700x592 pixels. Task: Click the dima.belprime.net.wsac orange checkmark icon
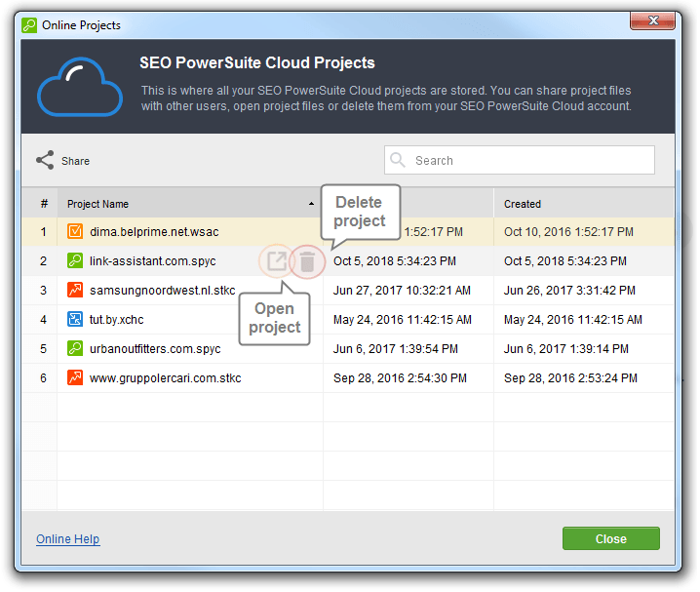coord(75,231)
